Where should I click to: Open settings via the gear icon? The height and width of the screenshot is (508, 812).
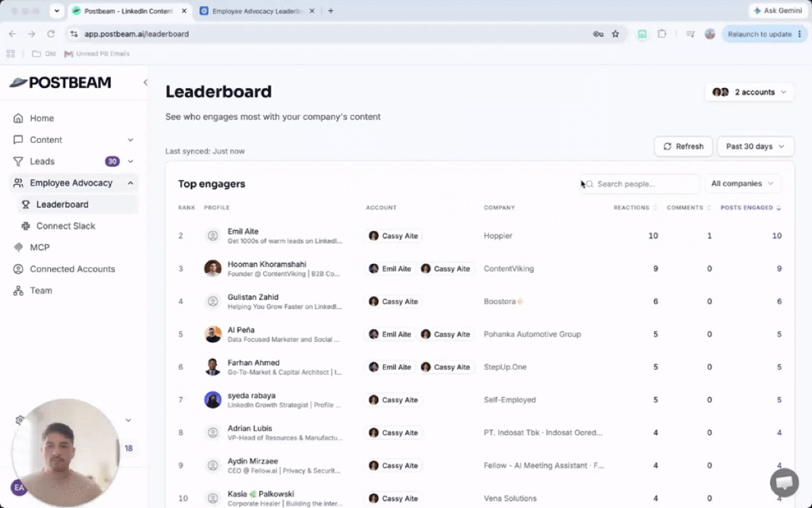20,420
